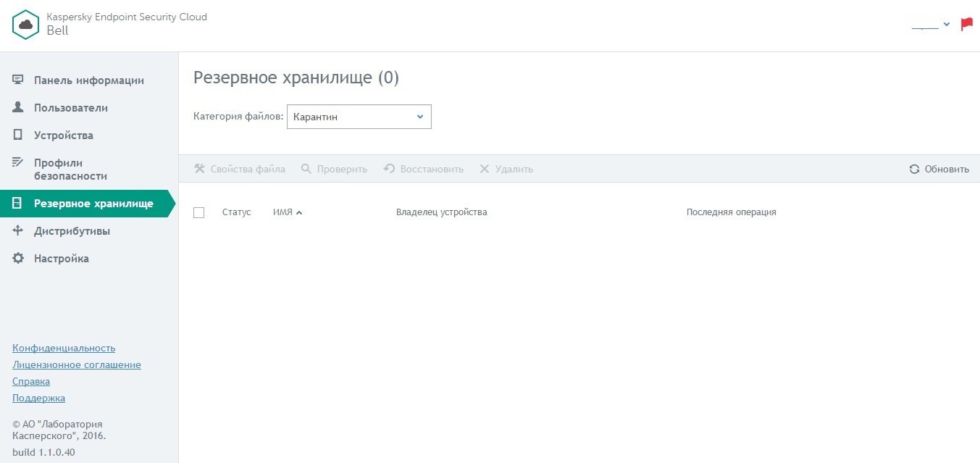980x463 pixels.
Task: Open the Лицензионное соглашение link
Action: [x=77, y=365]
